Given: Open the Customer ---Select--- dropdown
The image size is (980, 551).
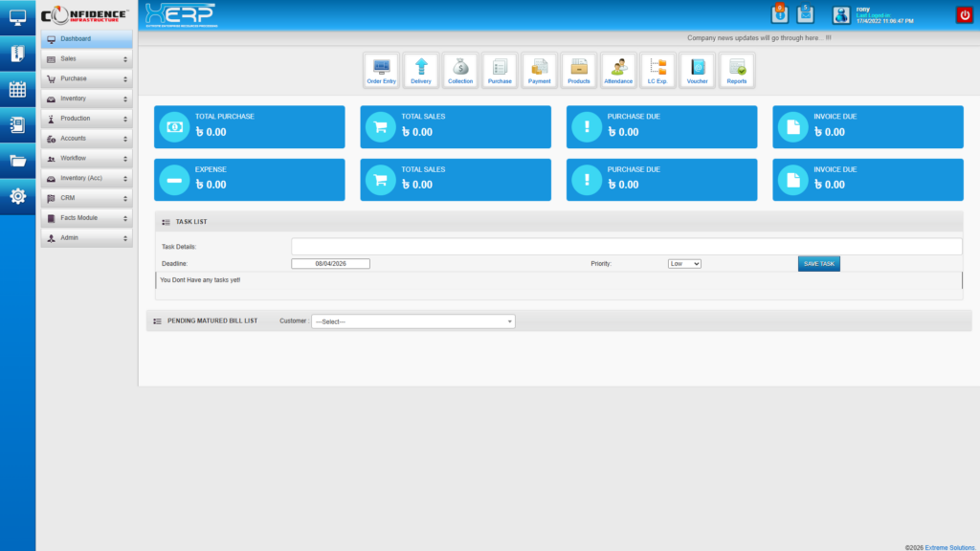Looking at the screenshot, I should (x=413, y=320).
